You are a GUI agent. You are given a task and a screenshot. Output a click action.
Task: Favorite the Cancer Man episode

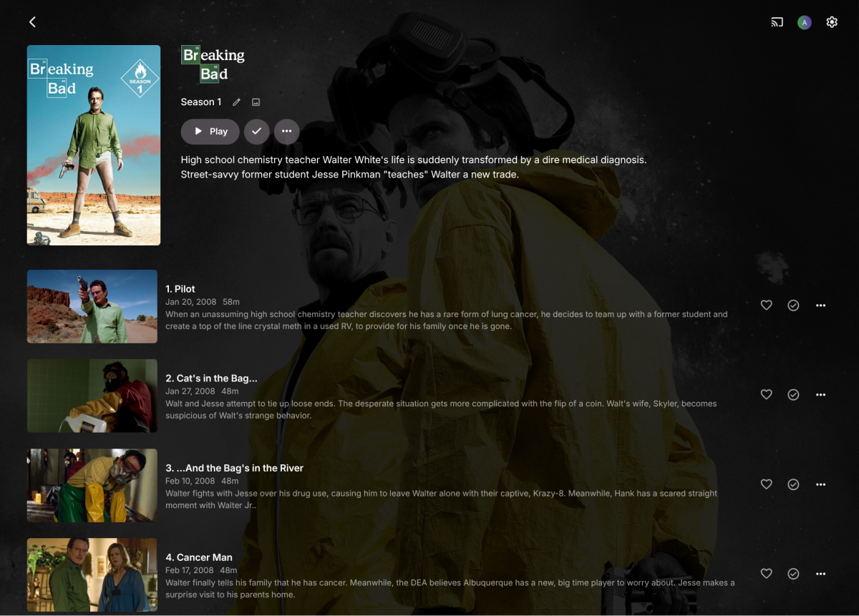766,573
